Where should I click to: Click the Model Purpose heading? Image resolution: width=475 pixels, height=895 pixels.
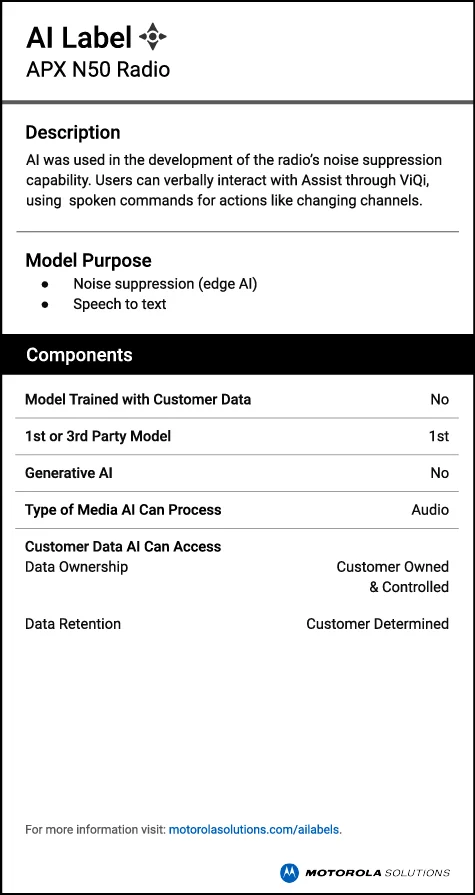click(88, 261)
